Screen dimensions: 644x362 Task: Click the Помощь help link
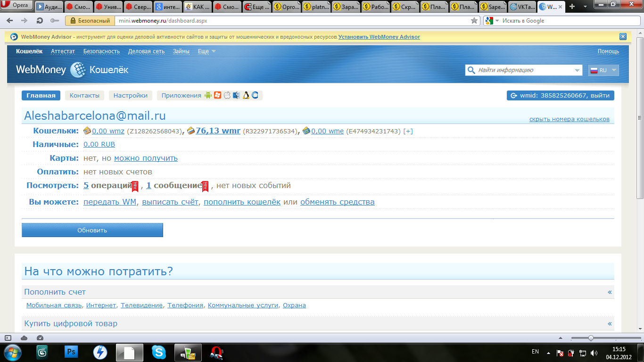[609, 51]
